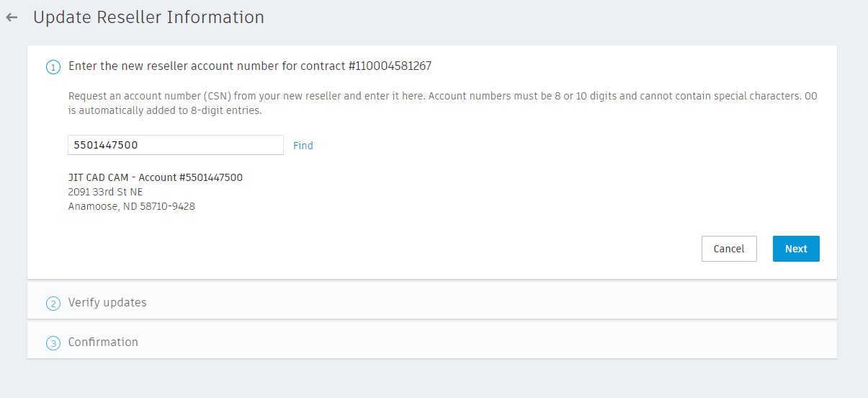The height and width of the screenshot is (398, 868).
Task: Expand the Verify updates section
Action: tap(107, 303)
